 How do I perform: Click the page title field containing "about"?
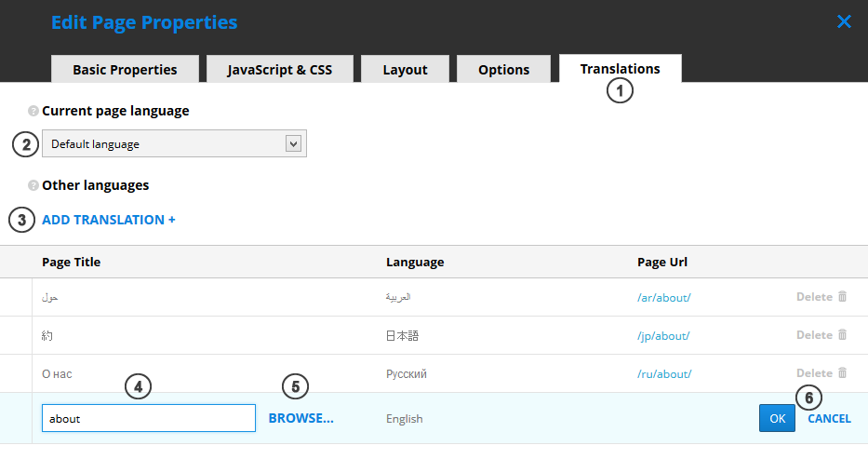pos(149,418)
